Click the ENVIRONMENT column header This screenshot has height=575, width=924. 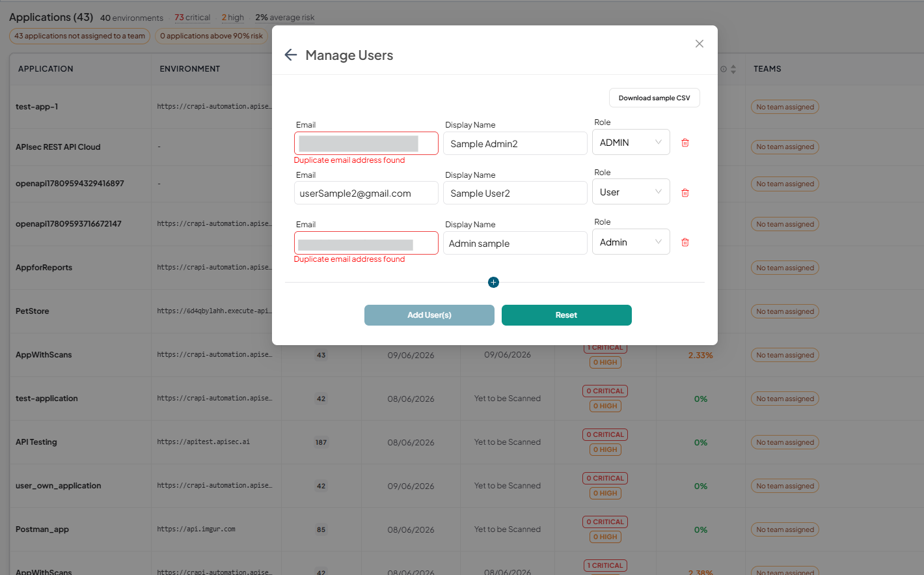coord(190,69)
